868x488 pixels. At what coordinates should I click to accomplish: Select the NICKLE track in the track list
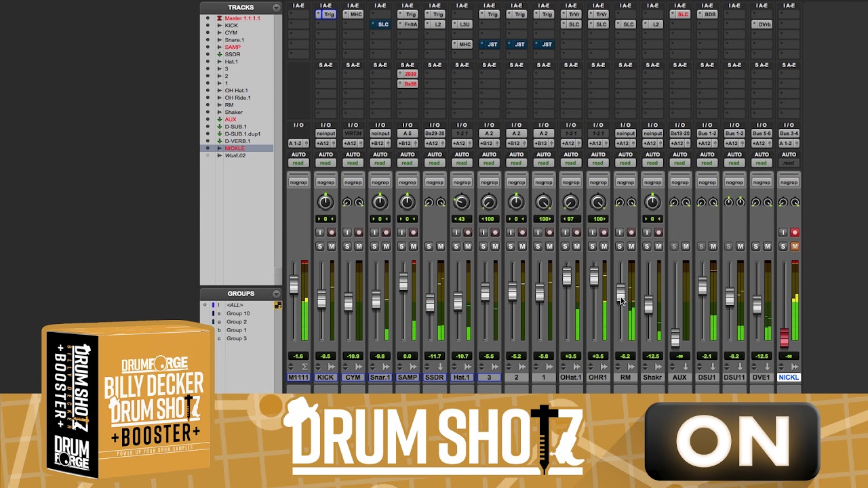(x=235, y=148)
